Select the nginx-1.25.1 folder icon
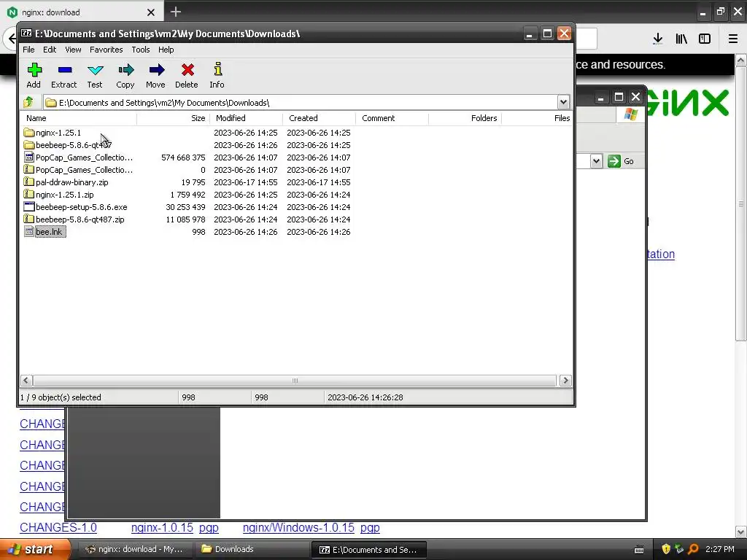Viewport: 747px width, 560px height. (28, 133)
